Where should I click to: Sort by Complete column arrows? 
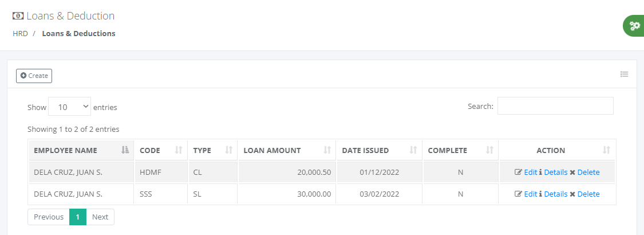click(489, 150)
